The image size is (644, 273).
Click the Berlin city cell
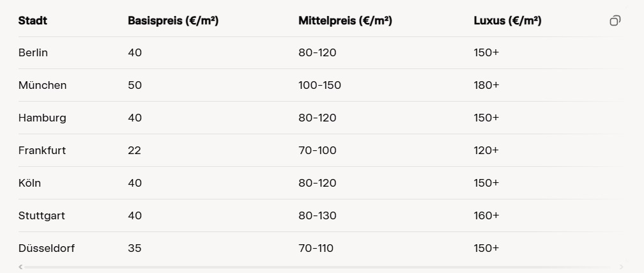tap(33, 52)
